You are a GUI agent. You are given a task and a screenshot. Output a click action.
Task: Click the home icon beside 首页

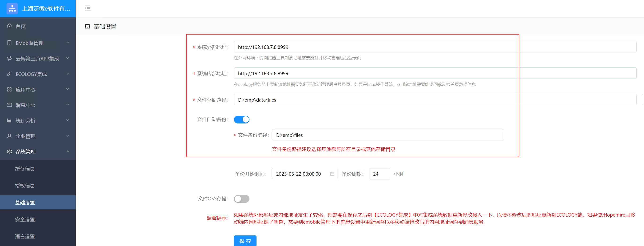pos(9,26)
